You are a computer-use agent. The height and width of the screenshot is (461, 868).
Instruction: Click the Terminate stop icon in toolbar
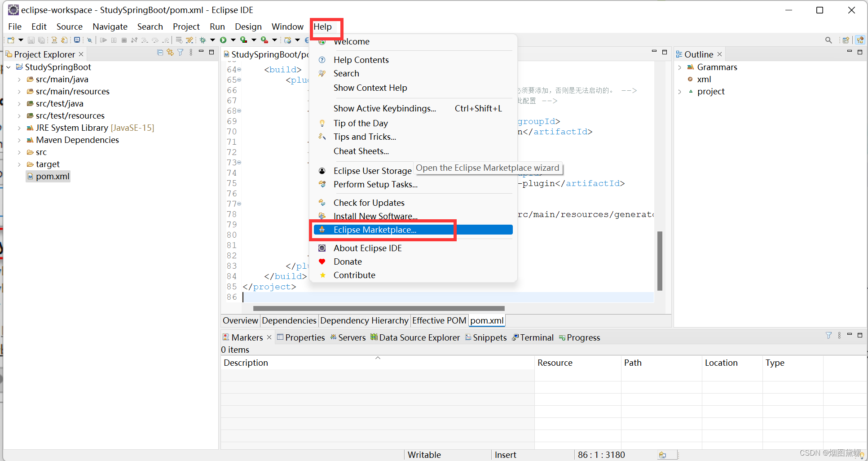(x=124, y=40)
